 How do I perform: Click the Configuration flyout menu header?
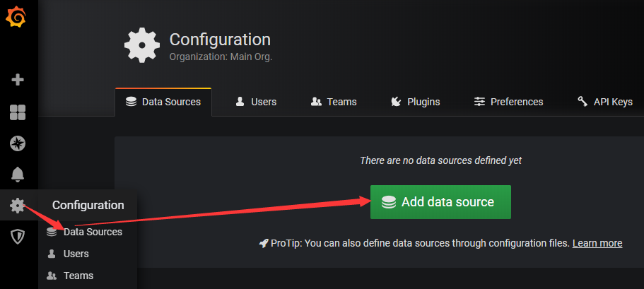[88, 206]
